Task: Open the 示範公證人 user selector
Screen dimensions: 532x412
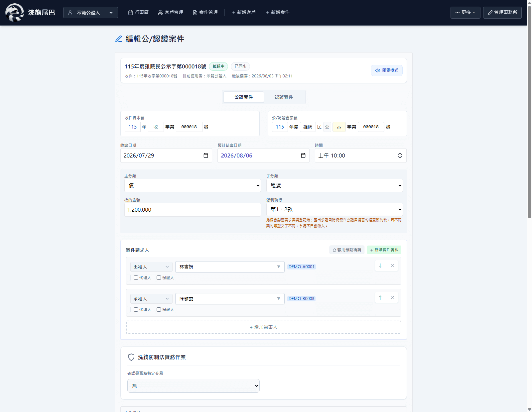Action: (90, 13)
